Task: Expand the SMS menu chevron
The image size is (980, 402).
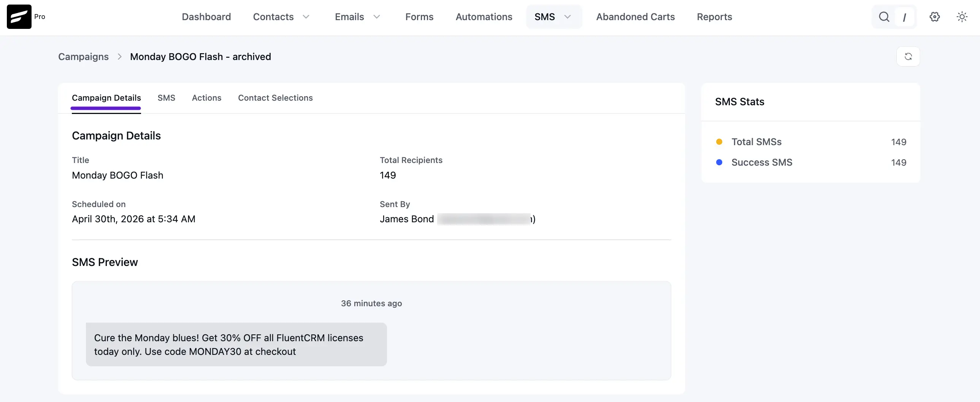Action: pyautogui.click(x=567, y=17)
